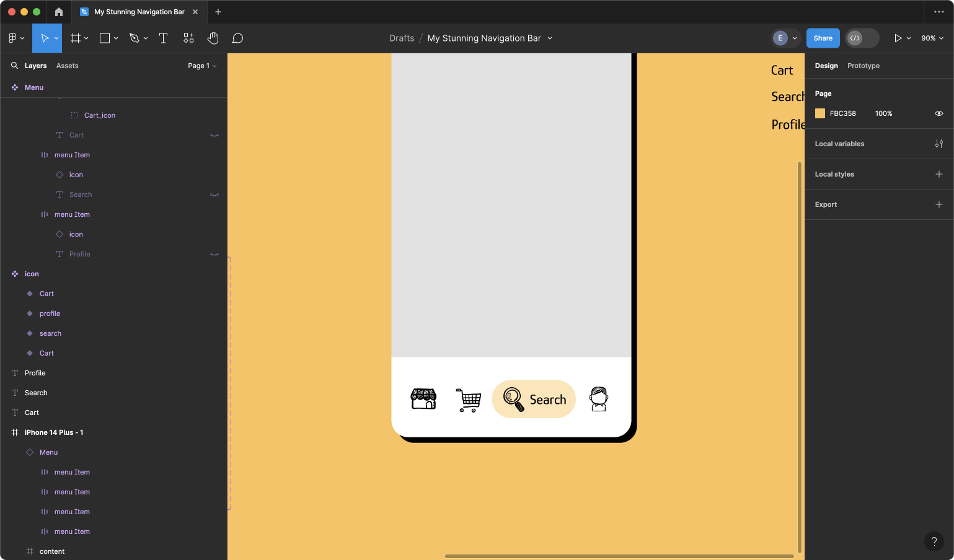
Task: Show the hidden Cart text layer
Action: 214,135
